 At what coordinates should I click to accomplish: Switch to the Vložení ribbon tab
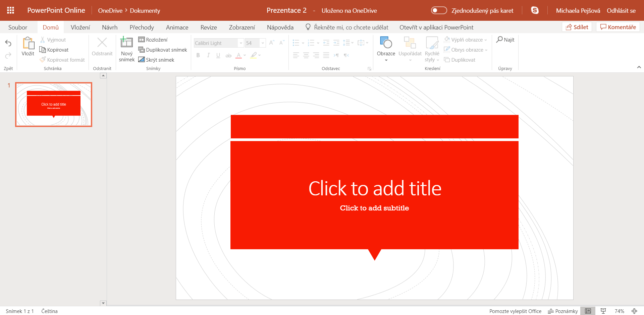coord(80,27)
